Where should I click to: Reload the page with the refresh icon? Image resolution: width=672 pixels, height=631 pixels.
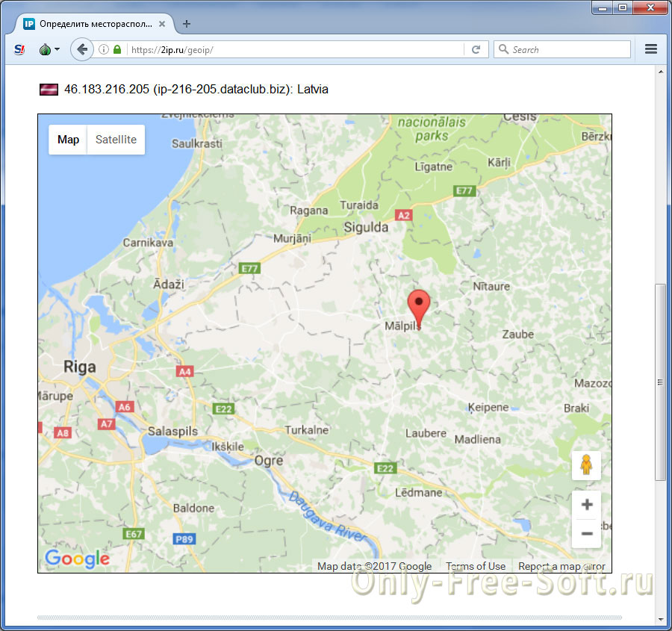point(475,49)
